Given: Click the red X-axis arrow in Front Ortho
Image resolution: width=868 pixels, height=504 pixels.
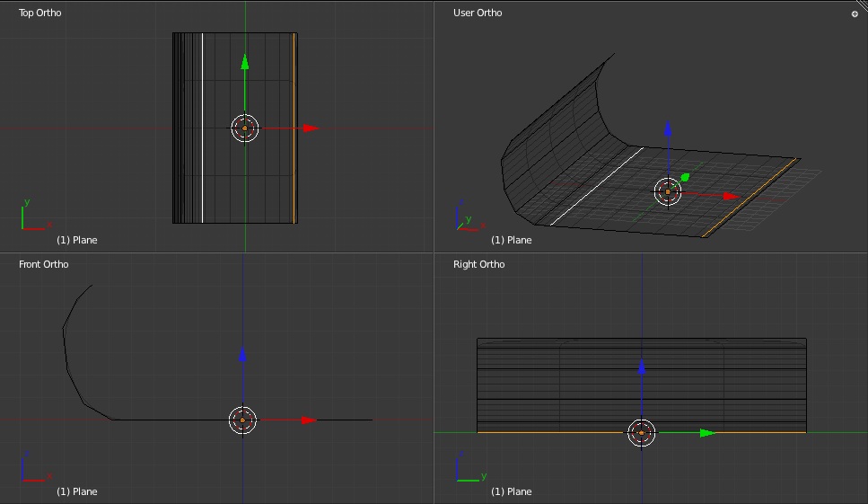Looking at the screenshot, I should point(309,420).
